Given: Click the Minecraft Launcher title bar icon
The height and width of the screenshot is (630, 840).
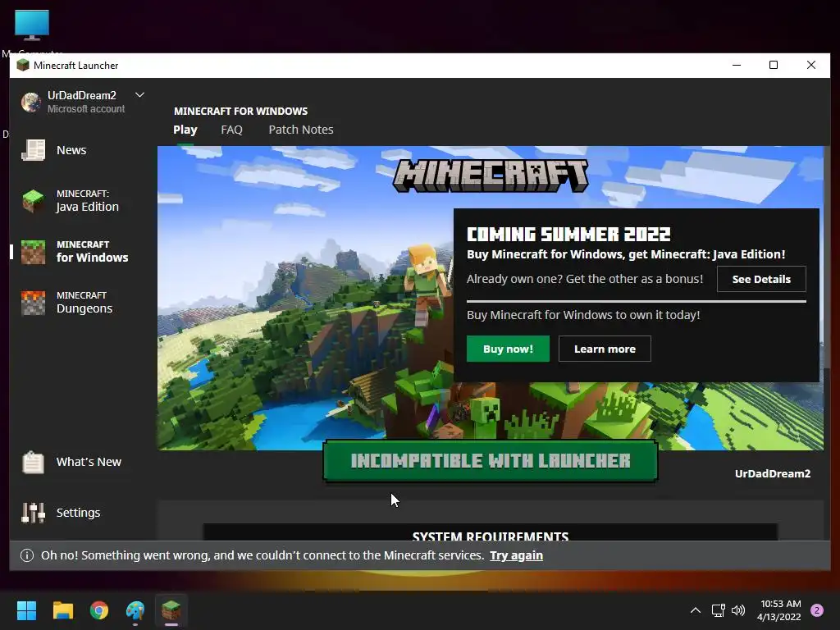Looking at the screenshot, I should (22, 66).
